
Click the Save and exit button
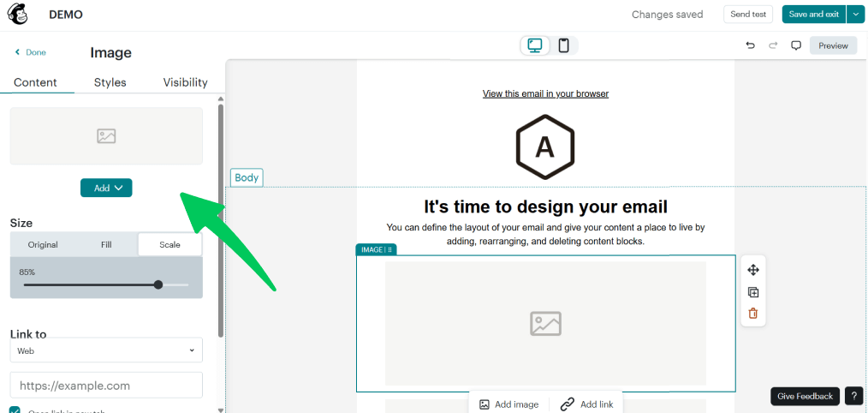tap(814, 15)
